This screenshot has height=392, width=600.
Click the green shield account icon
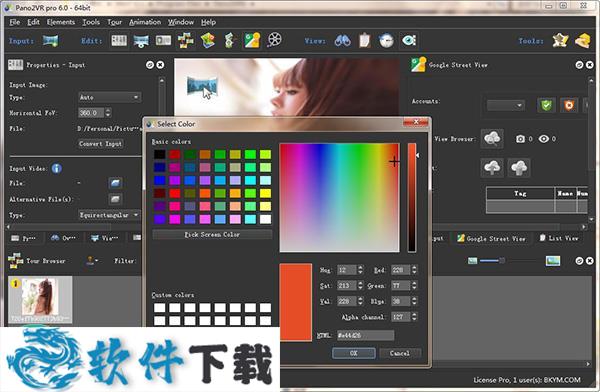point(546,105)
